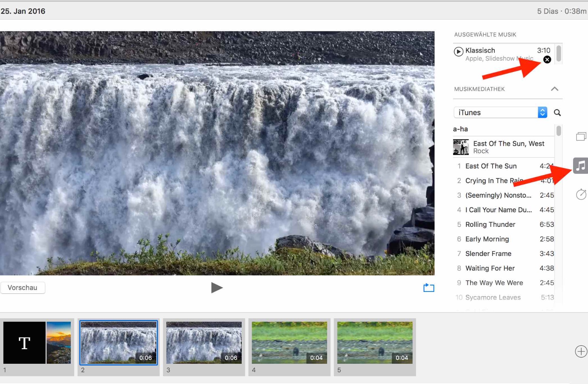The height and width of the screenshot is (384, 588).
Task: Choose the track Waiting For Her
Action: pyautogui.click(x=490, y=268)
